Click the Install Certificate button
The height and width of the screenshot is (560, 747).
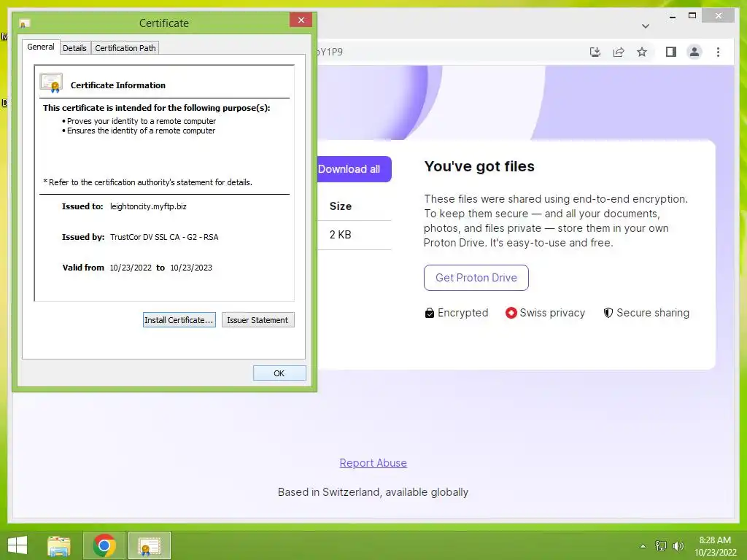[x=179, y=320]
